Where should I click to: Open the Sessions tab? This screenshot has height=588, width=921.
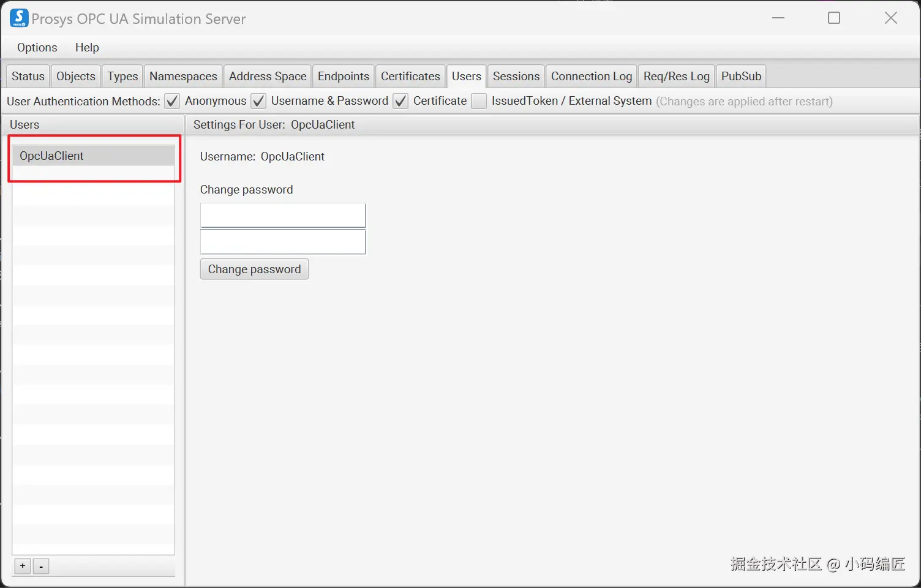pyautogui.click(x=516, y=76)
